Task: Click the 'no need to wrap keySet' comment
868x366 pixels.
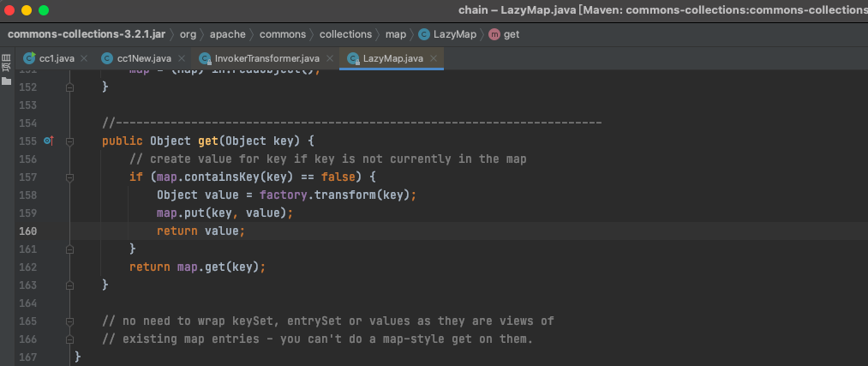Action: (327, 321)
